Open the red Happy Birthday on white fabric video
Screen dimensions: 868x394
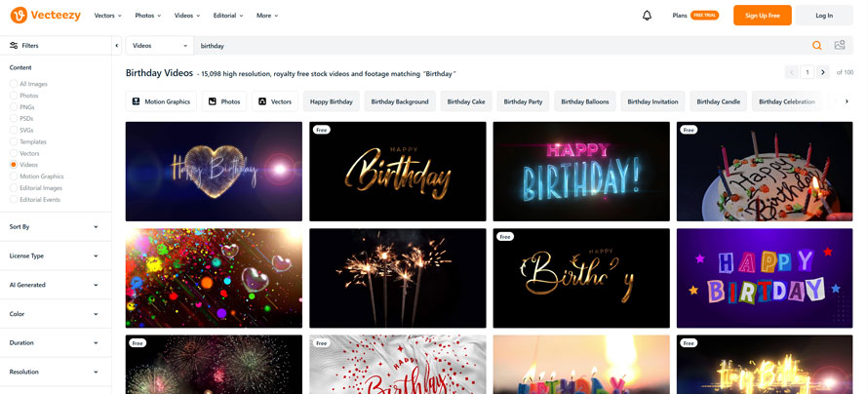click(398, 364)
